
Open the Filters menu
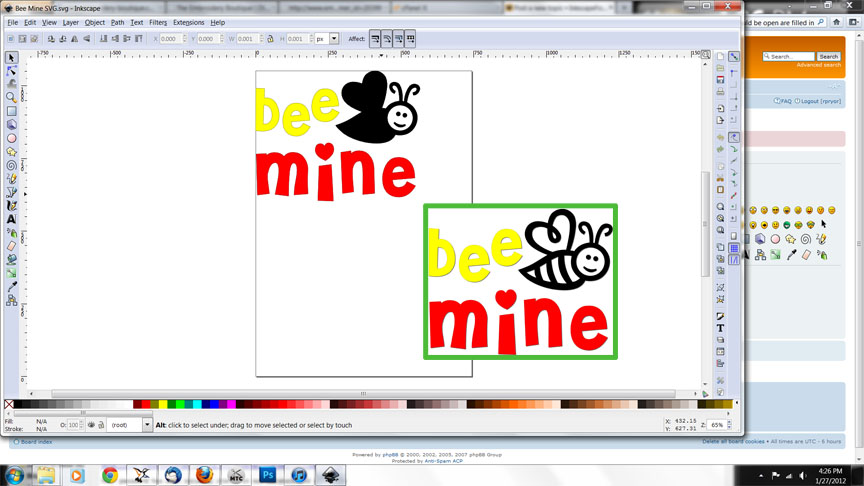(x=158, y=23)
